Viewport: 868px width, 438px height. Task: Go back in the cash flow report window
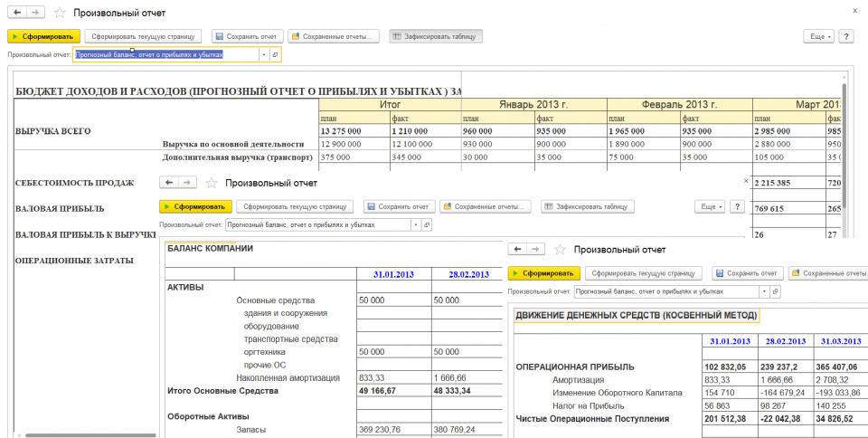(x=519, y=249)
